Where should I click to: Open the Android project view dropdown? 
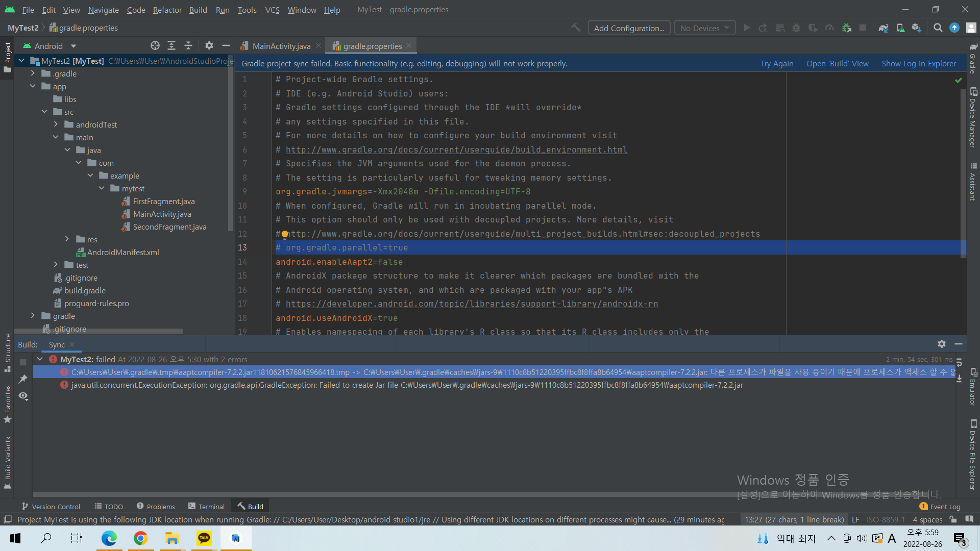tap(50, 46)
